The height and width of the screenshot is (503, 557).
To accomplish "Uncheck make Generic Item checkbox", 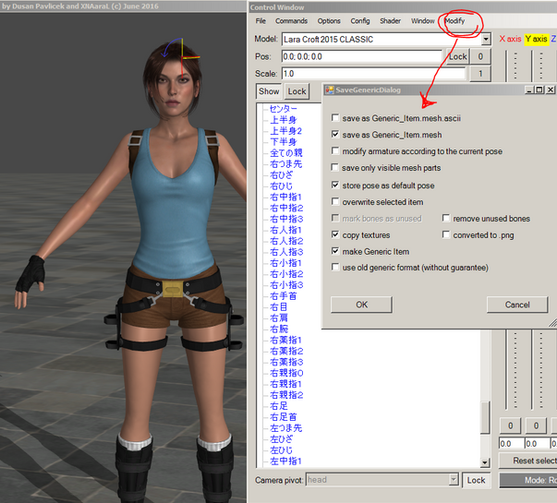I will click(335, 251).
